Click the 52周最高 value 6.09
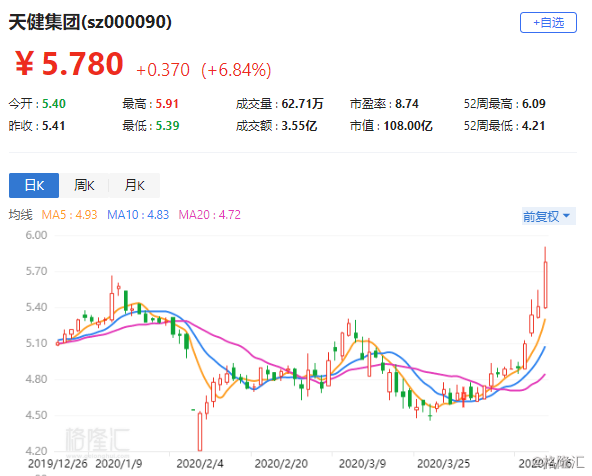This screenshot has height=476, width=592. 533,103
